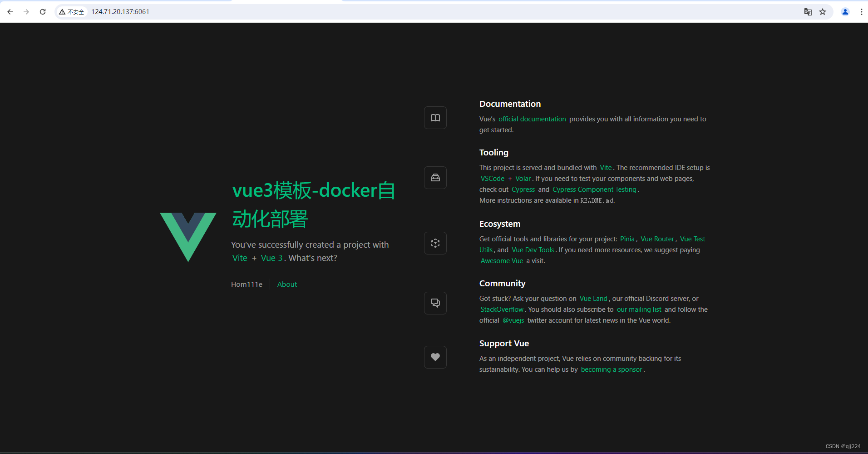The width and height of the screenshot is (868, 454).
Task: Open the Cypress Component Testing link
Action: click(x=594, y=190)
